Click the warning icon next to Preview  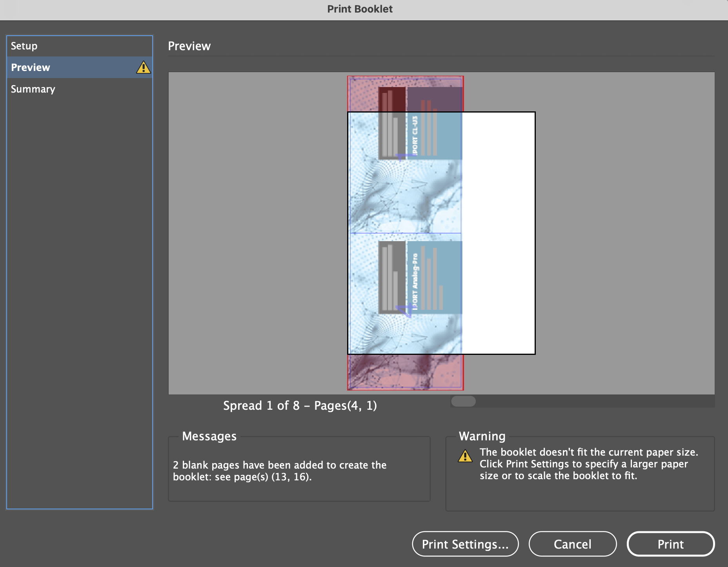pos(144,67)
